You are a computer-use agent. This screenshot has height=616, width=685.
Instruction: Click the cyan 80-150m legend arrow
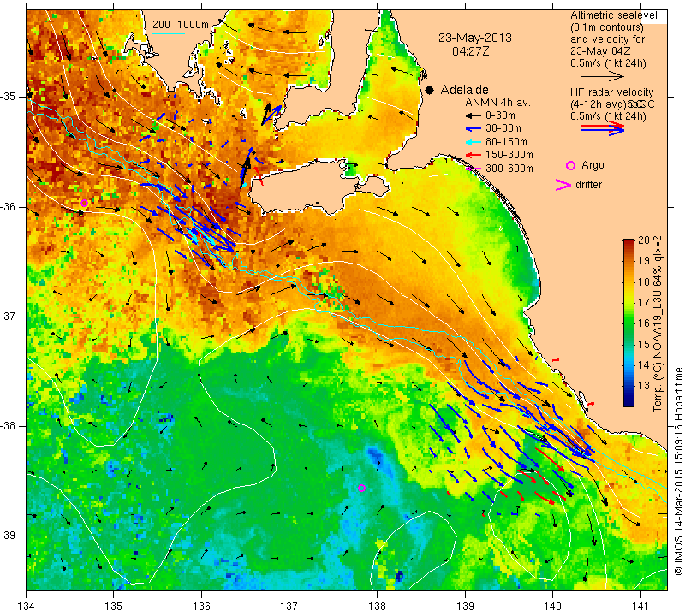pyautogui.click(x=473, y=142)
